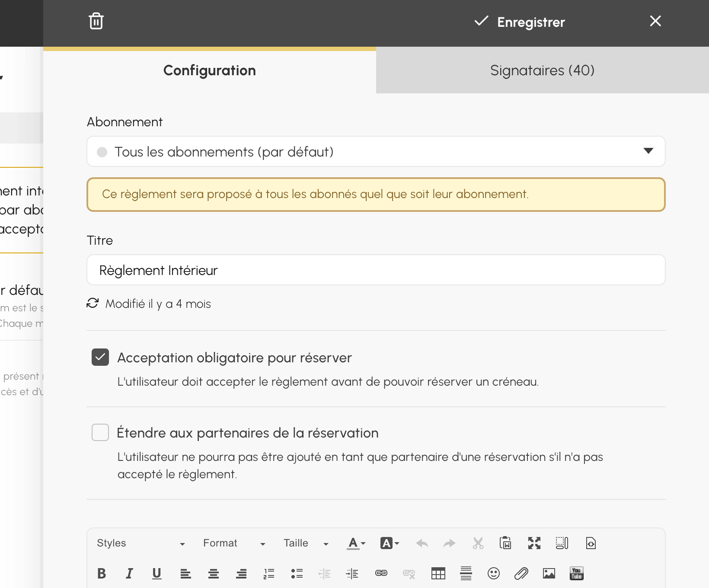Insert an image
This screenshot has height=588, width=709.
coord(549,573)
